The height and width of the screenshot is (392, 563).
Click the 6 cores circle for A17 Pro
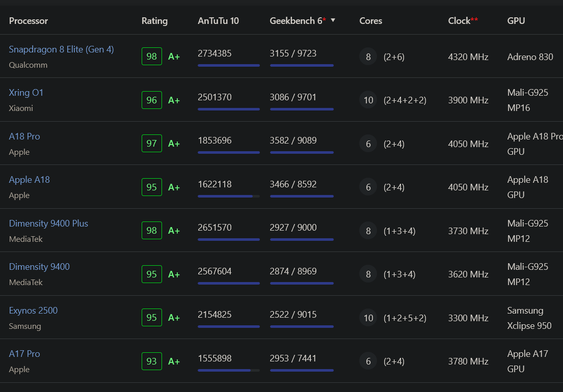(x=368, y=361)
